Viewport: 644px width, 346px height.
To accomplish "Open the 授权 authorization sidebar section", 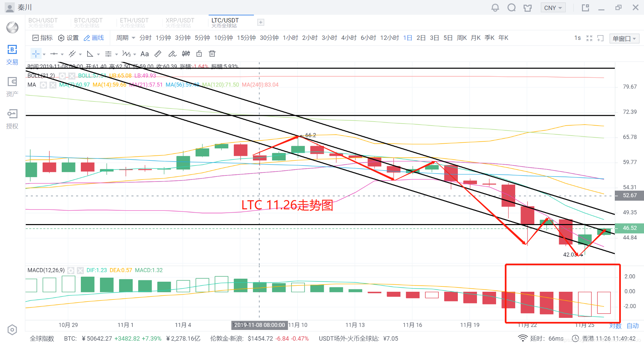I will click(x=12, y=120).
